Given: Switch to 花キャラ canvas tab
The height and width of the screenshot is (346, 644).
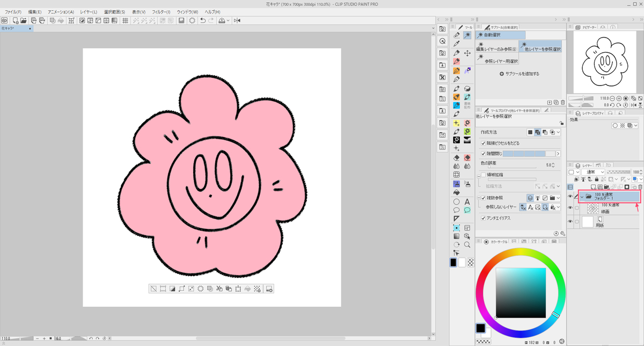Looking at the screenshot, I should click(x=16, y=27).
